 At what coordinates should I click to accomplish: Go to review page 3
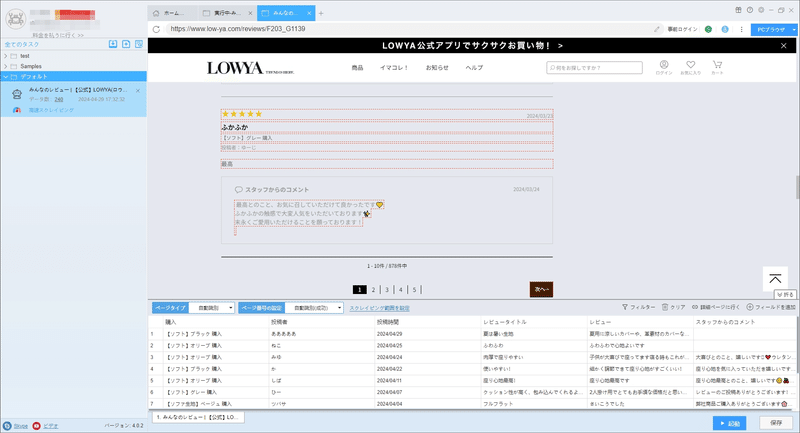coord(387,290)
